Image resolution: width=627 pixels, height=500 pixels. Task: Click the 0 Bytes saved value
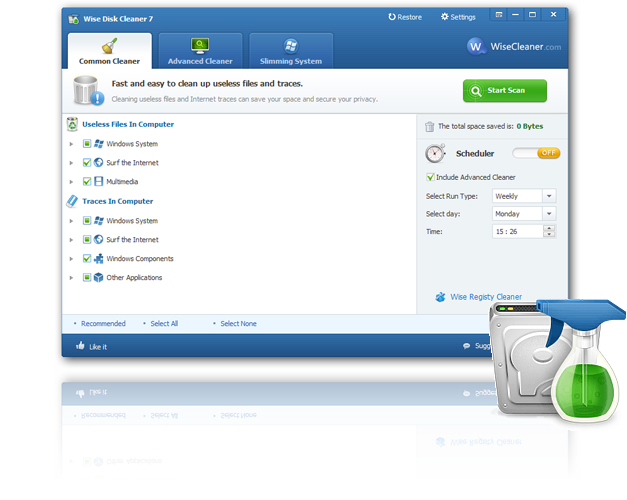pyautogui.click(x=529, y=126)
